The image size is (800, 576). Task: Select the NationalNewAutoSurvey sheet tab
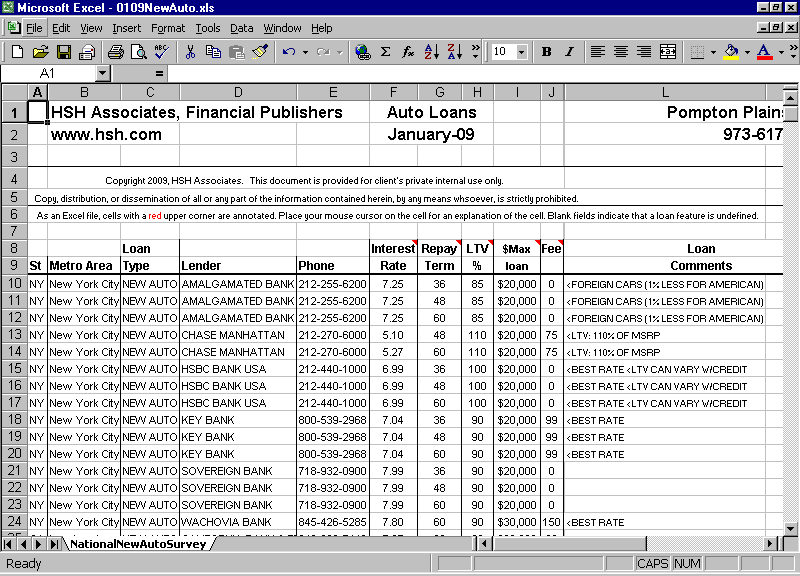pyautogui.click(x=138, y=544)
